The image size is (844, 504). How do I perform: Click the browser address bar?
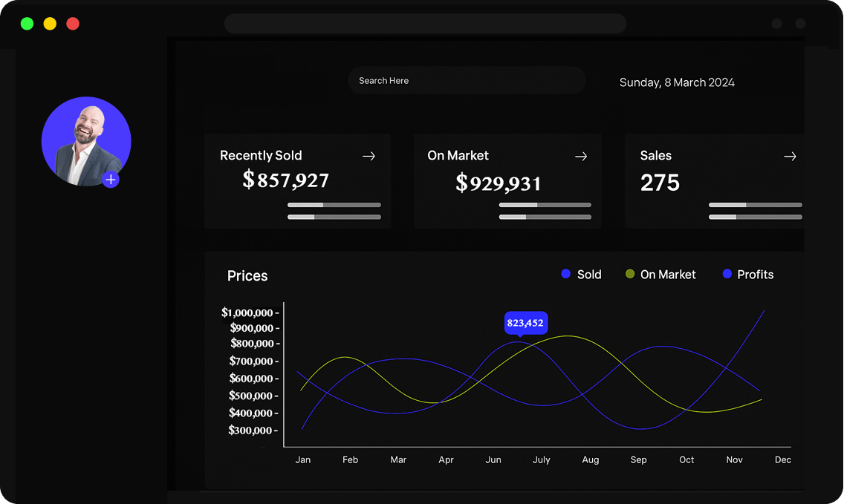pyautogui.click(x=425, y=24)
